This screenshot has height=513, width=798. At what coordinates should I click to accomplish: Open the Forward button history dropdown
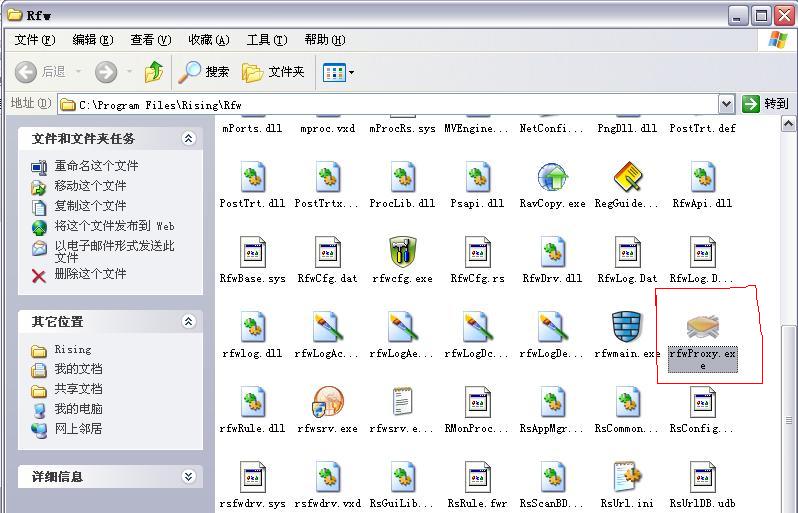click(129, 72)
